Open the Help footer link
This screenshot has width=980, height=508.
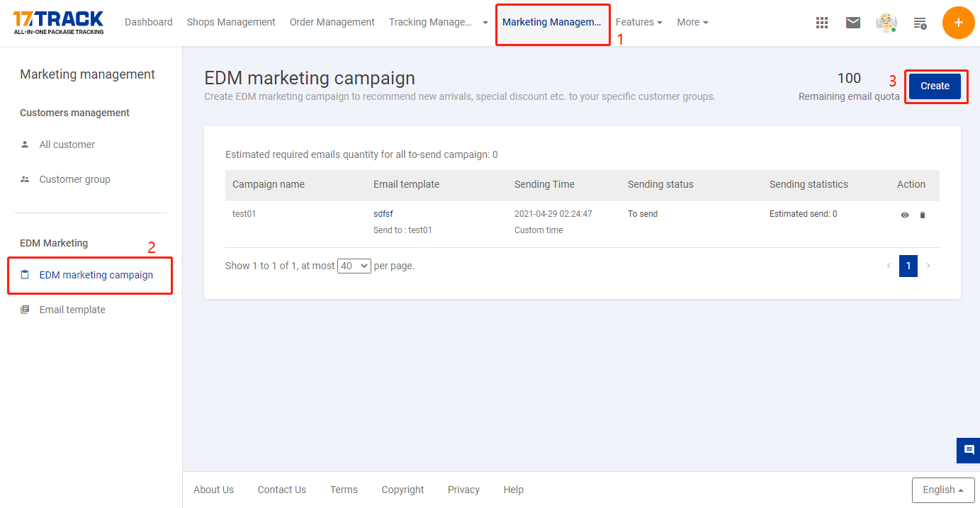tap(514, 490)
